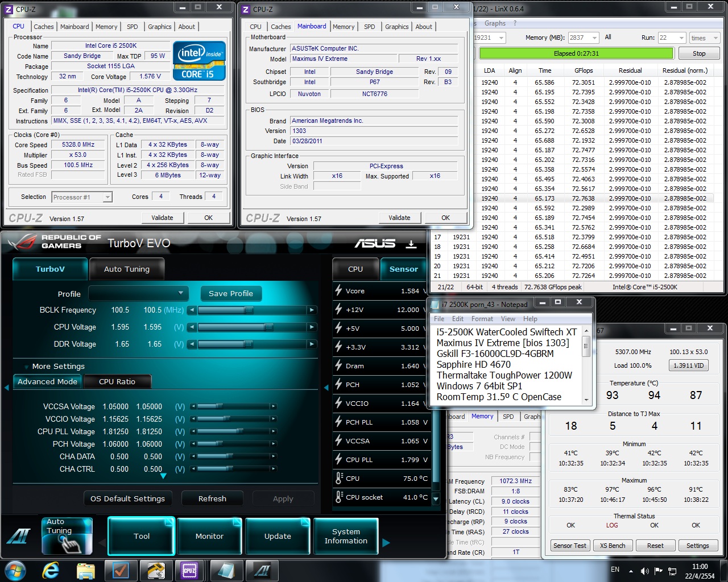The image size is (728, 582).
Task: Switch to the Caches tab in CPU-Z
Action: coord(43,27)
